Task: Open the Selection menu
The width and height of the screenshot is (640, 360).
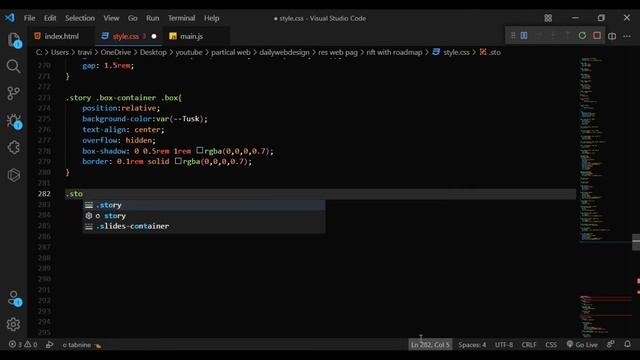Action: click(80, 18)
